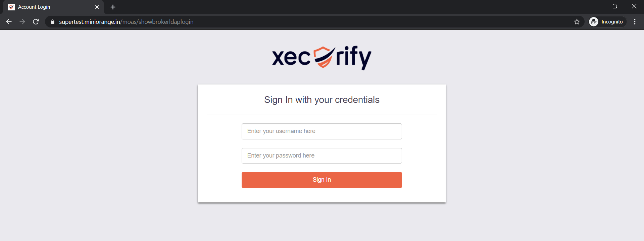Click the browser back navigation arrow
644x241 pixels.
[x=8, y=21]
